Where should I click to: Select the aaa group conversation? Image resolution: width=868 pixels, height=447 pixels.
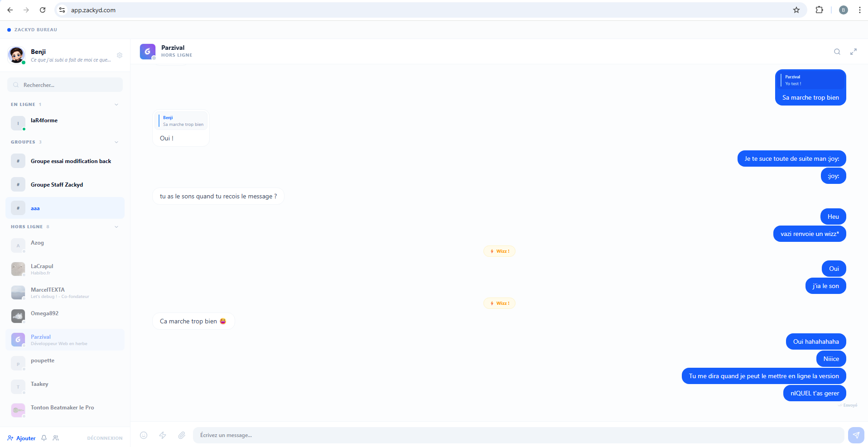[65, 208]
